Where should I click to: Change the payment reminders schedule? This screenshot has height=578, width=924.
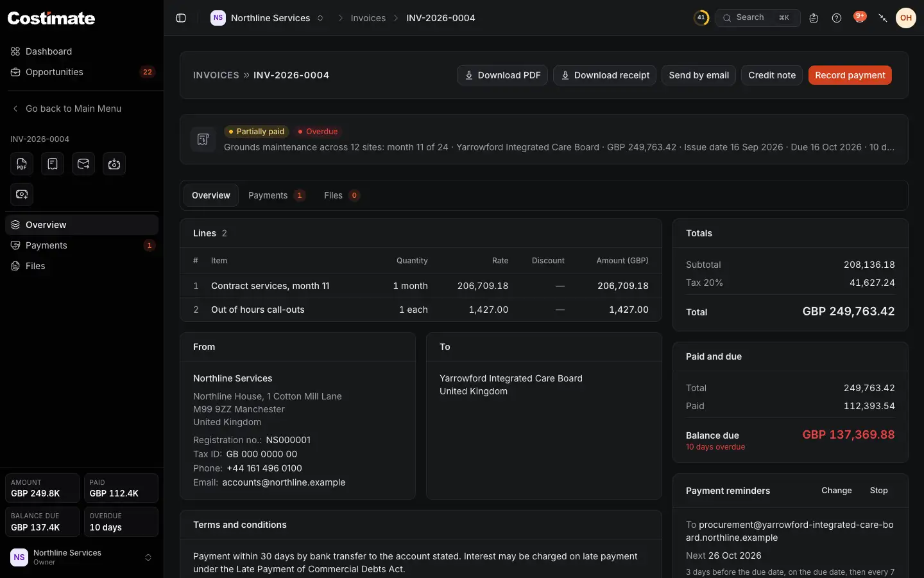pos(837,491)
